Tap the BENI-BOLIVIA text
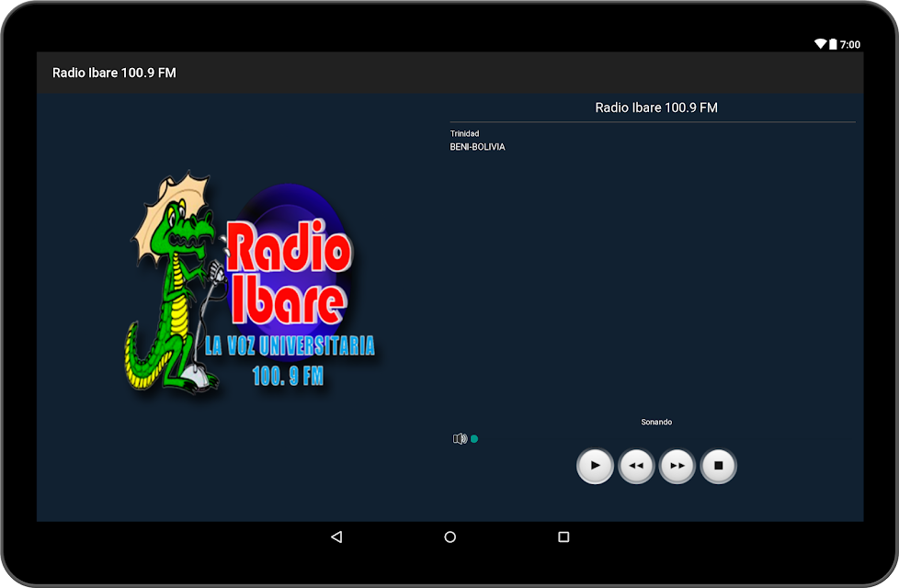The width and height of the screenshot is (899, 588). click(478, 147)
